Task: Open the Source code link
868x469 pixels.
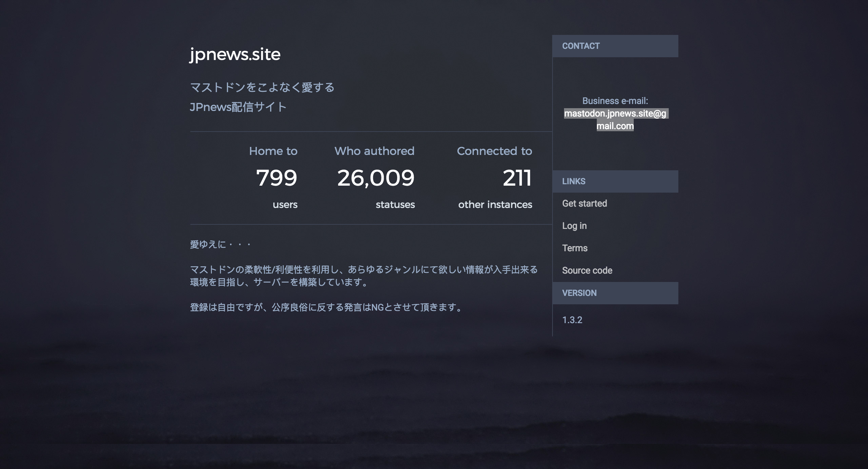Action: pos(587,270)
